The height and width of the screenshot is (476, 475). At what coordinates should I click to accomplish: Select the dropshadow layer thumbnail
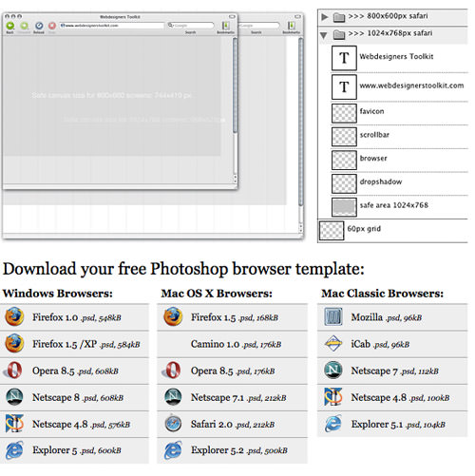pos(344,183)
